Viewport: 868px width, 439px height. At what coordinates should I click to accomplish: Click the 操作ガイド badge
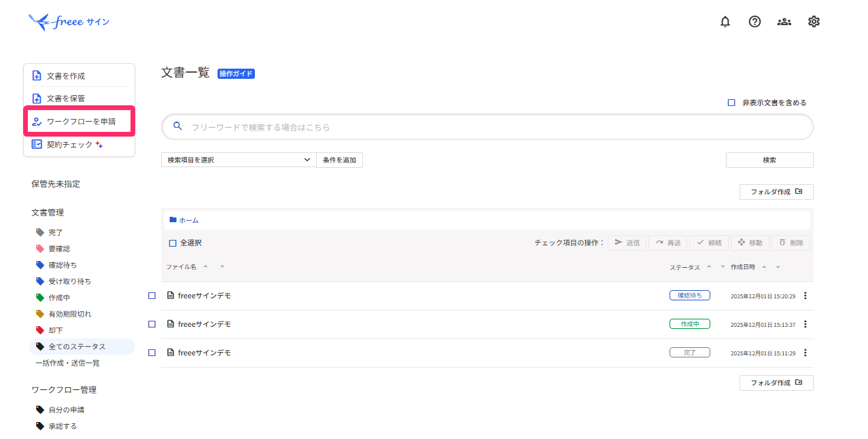tap(236, 73)
